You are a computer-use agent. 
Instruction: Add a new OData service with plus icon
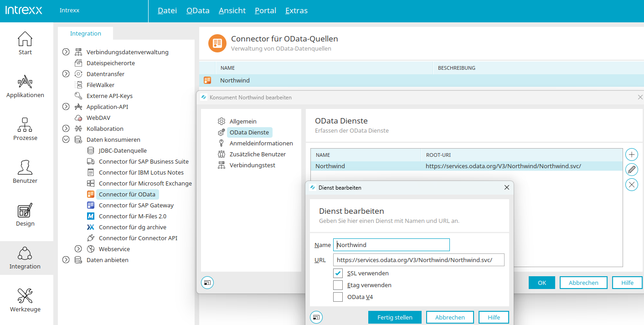pos(632,154)
